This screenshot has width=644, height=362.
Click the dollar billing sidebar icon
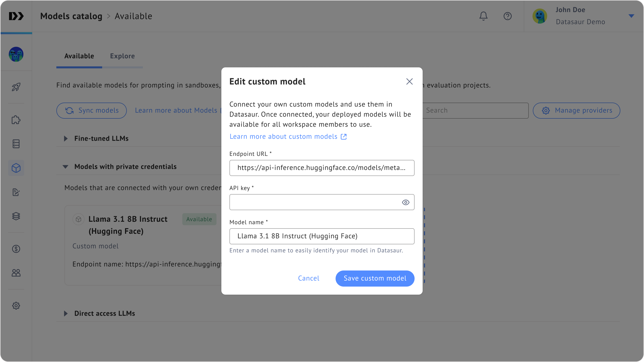pyautogui.click(x=16, y=249)
